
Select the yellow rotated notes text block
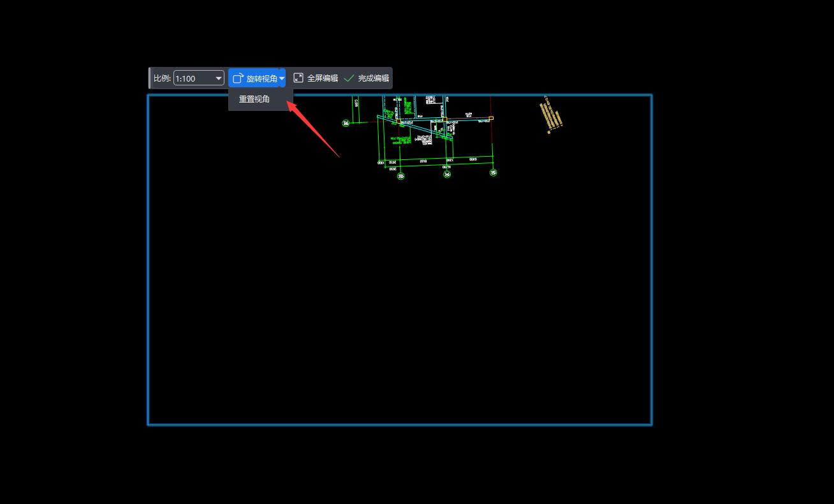(552, 115)
